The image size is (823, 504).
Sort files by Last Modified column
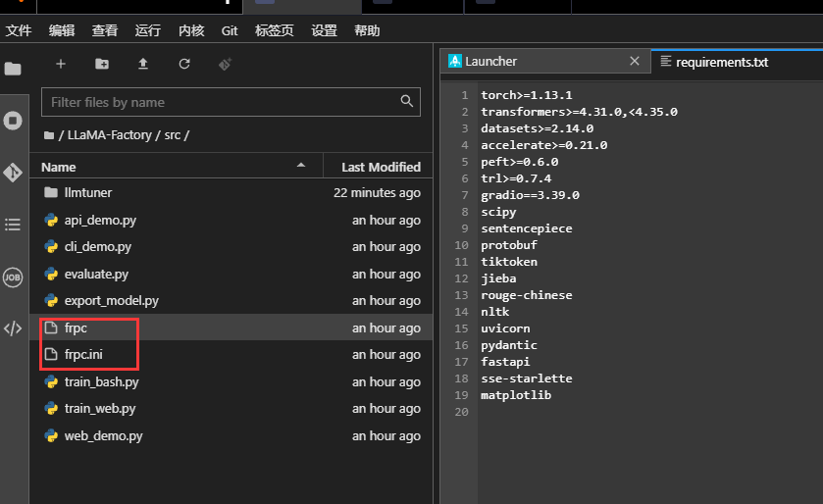pos(380,167)
